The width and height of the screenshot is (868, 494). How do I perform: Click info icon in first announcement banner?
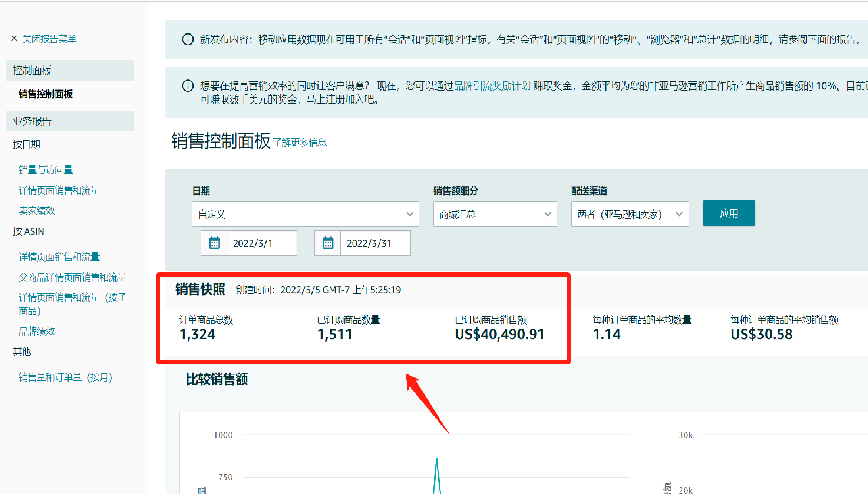coord(188,39)
